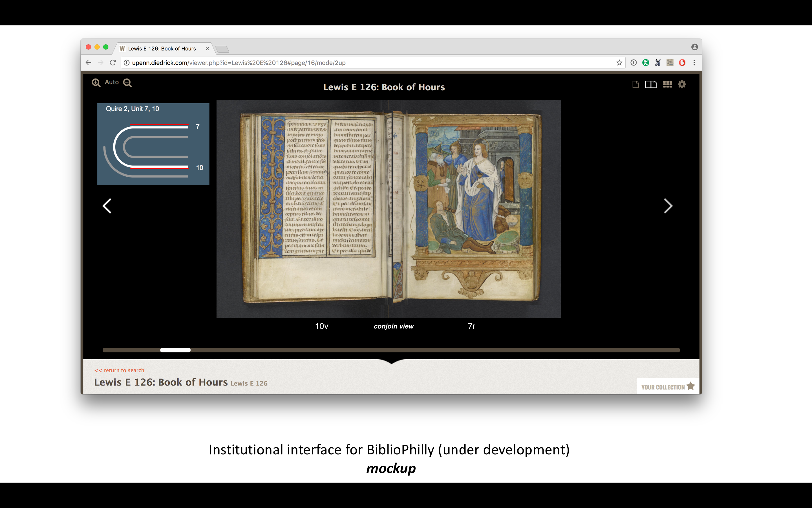Click the leaf number 7 in diagram
812x508 pixels.
coord(198,127)
